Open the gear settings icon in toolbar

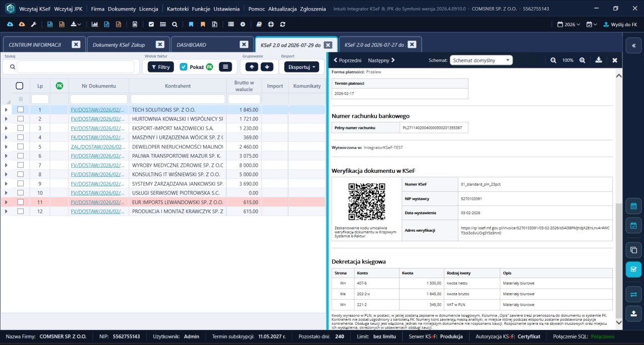pos(243,24)
